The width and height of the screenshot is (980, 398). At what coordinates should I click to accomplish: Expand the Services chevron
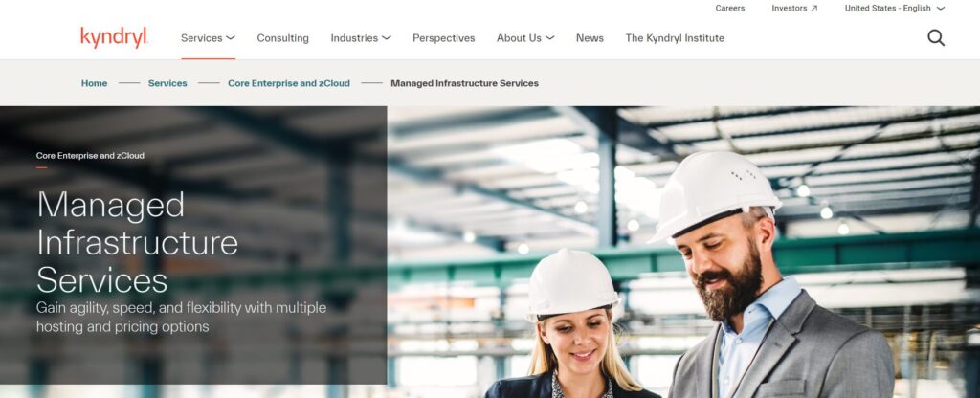[231, 38]
